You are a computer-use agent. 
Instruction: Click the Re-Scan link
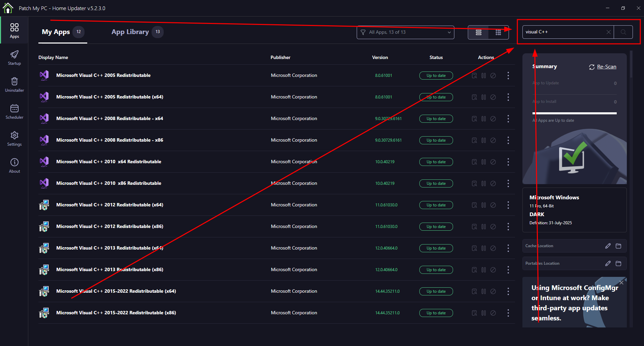pyautogui.click(x=603, y=67)
